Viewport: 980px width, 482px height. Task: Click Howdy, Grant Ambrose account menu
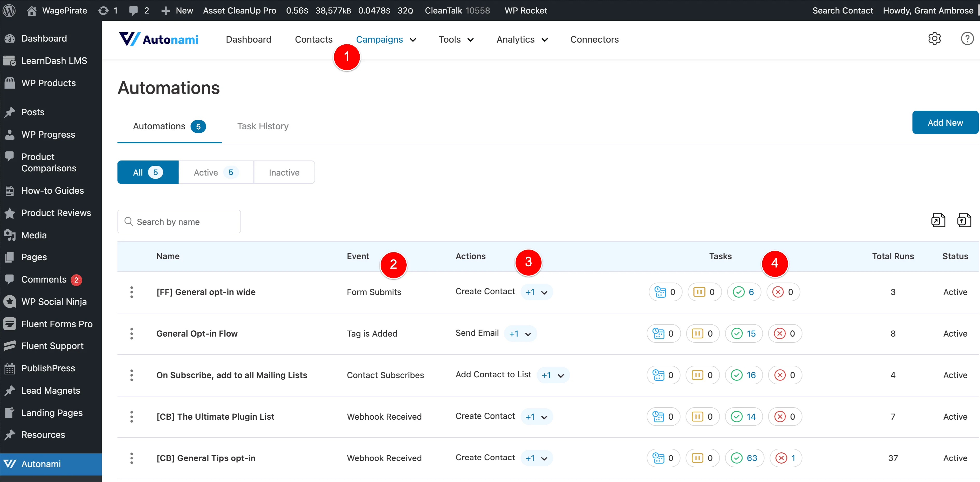pyautogui.click(x=928, y=10)
